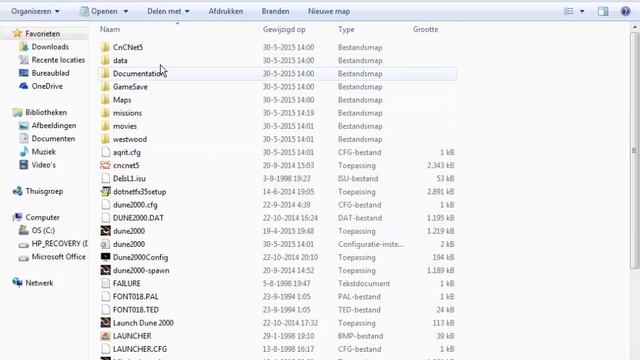
Task: Click the Branden toolbar button
Action: (276, 11)
